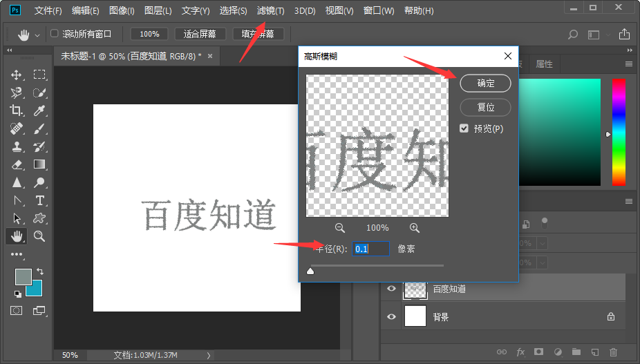This screenshot has height=364, width=640.
Task: Select the Rectangular Marquee tool
Action: point(39,75)
